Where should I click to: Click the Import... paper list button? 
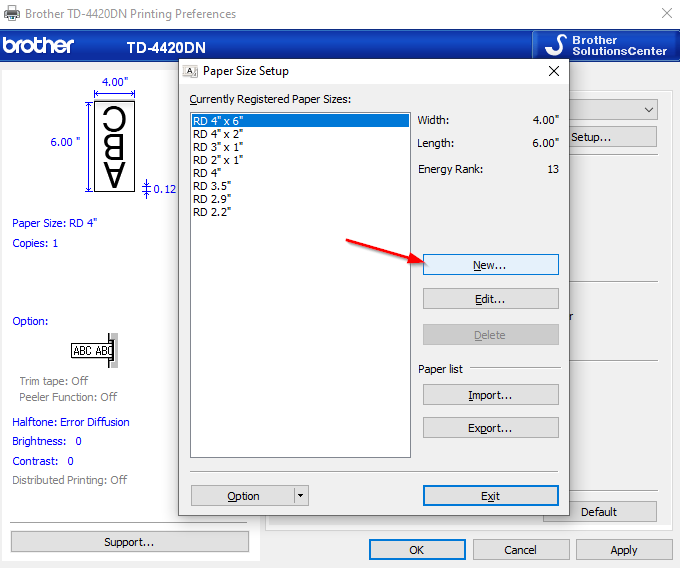point(490,395)
